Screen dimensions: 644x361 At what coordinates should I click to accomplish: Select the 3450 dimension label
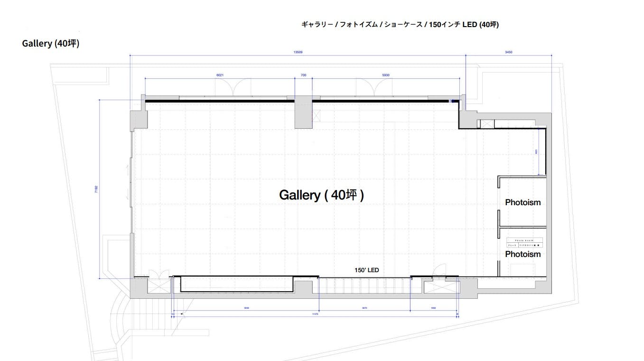coord(509,52)
